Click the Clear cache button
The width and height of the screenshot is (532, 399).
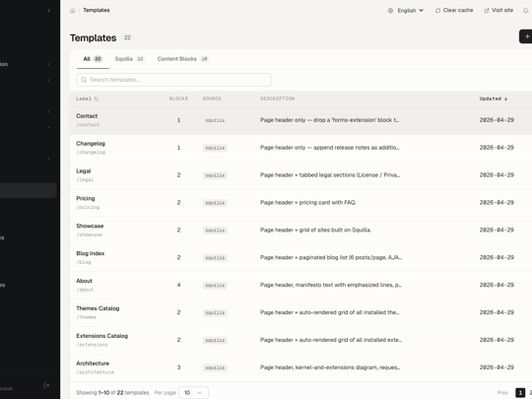(454, 10)
